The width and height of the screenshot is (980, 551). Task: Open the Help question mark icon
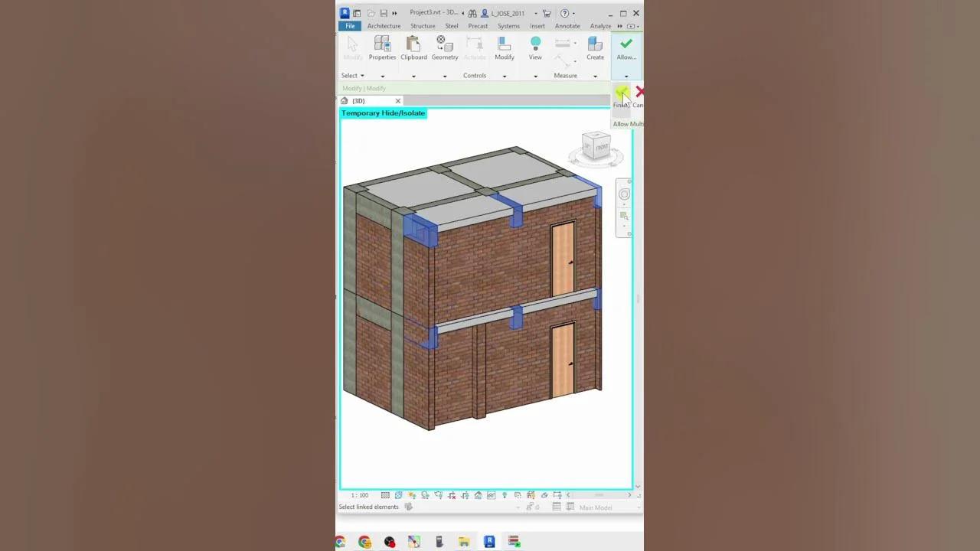point(564,13)
